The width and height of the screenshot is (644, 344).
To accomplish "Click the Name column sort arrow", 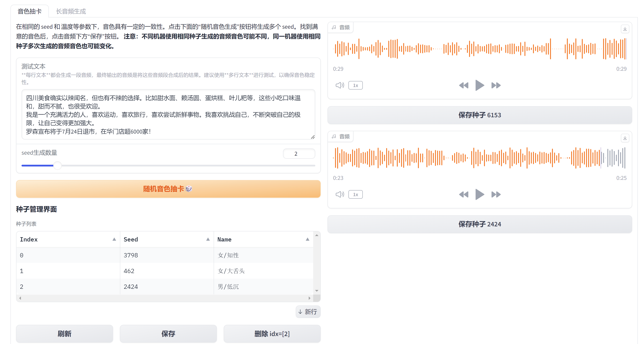I will (307, 240).
